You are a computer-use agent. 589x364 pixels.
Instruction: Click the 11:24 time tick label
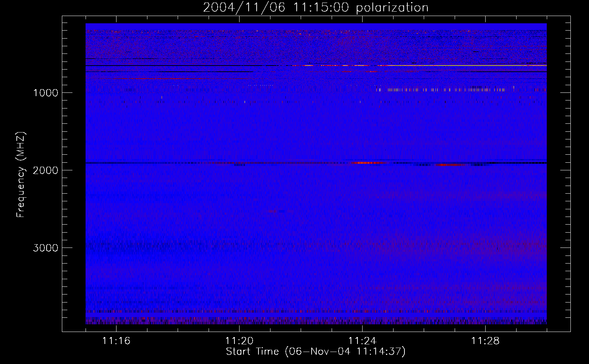point(362,341)
